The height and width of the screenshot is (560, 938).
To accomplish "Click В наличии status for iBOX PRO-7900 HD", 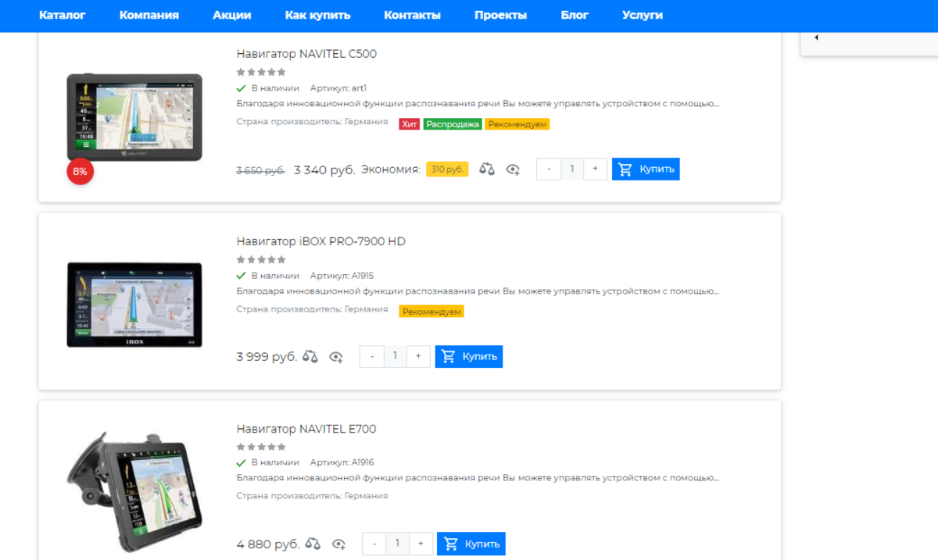I will (268, 276).
